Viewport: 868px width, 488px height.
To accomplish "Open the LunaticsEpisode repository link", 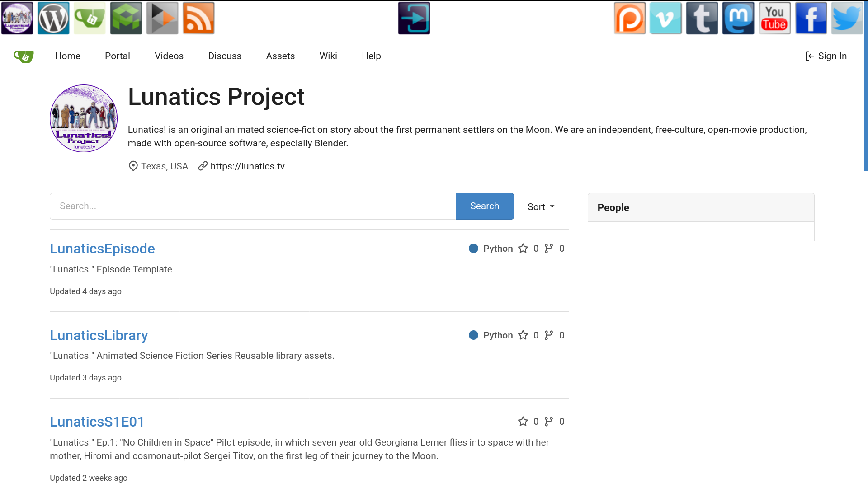I will coord(102,249).
